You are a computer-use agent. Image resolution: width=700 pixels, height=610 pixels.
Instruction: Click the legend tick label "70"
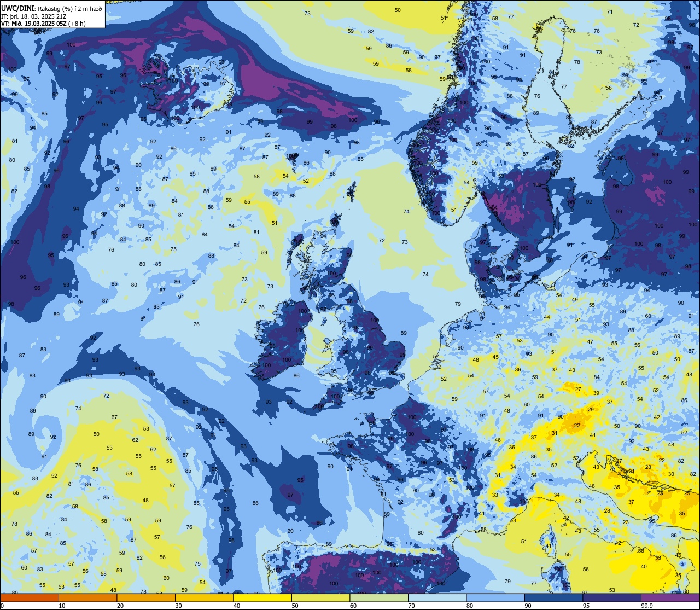click(411, 606)
